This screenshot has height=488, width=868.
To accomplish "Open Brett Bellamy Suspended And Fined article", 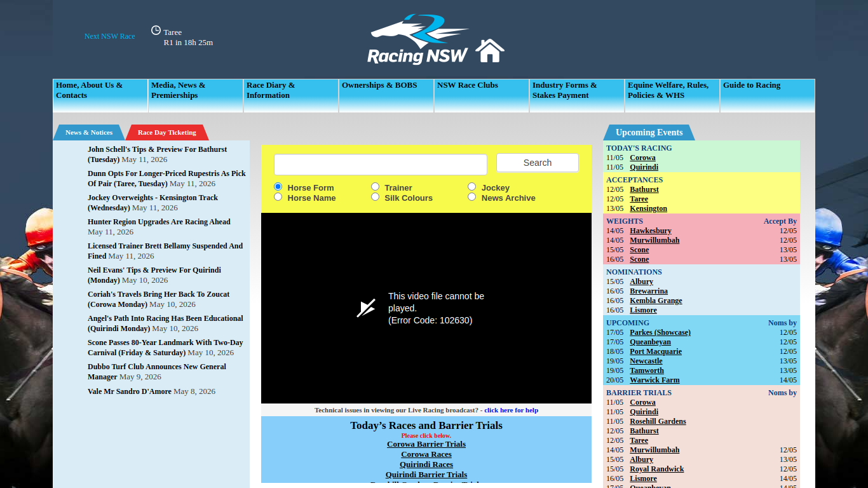I will click(165, 251).
